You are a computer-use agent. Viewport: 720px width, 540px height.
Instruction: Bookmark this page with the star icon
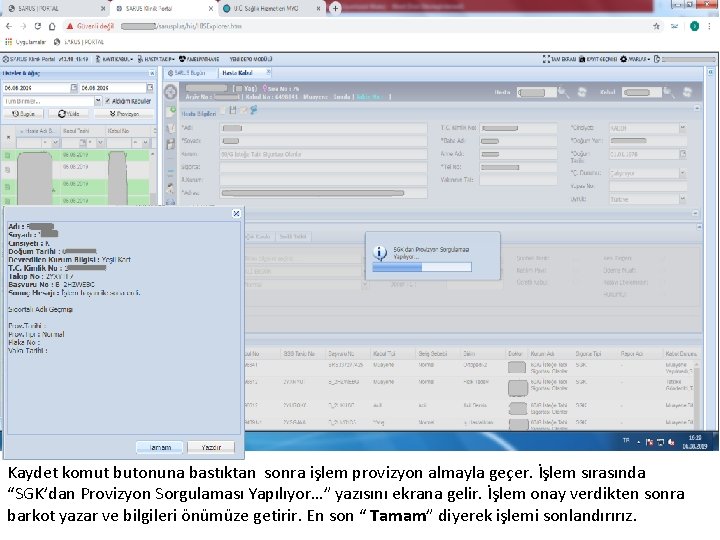(656, 26)
